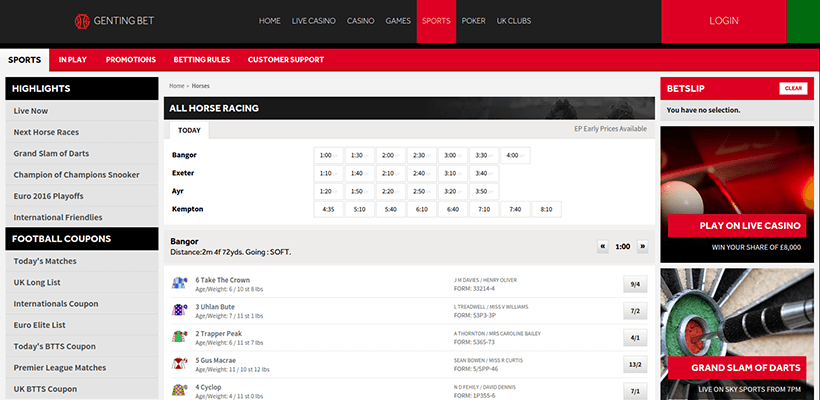Bet on Uhlan Bute at 7/2
Image resolution: width=820 pixels, height=400 pixels.
(635, 311)
